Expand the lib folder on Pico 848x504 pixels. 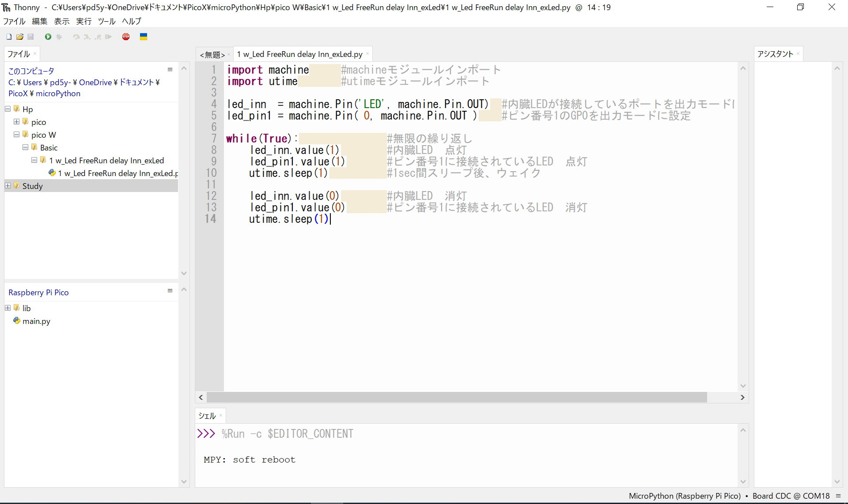[x=8, y=308]
